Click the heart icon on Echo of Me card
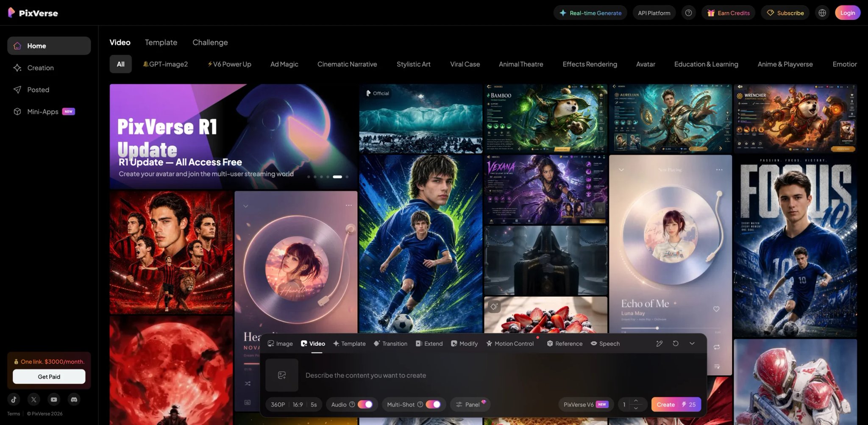This screenshot has width=868, height=425. point(716,309)
